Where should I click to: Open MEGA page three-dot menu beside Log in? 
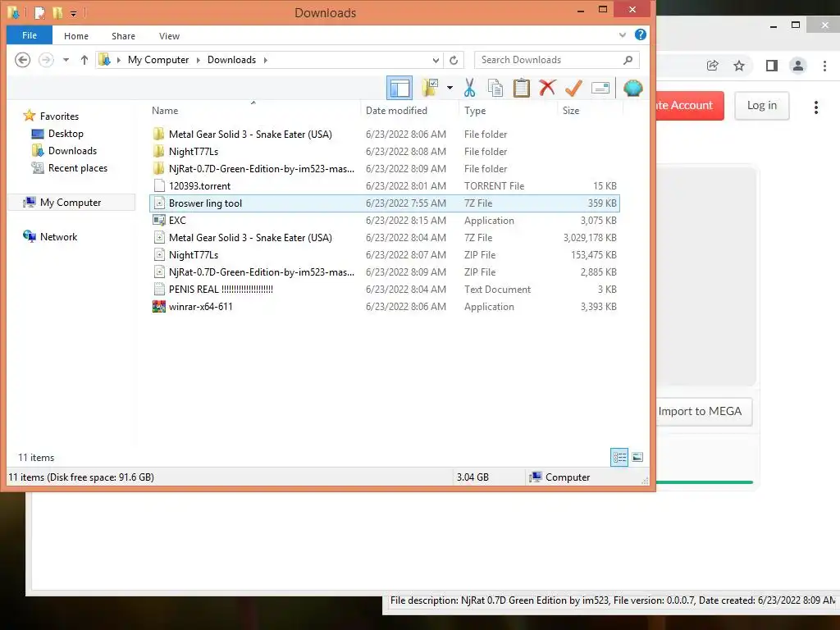pos(816,107)
